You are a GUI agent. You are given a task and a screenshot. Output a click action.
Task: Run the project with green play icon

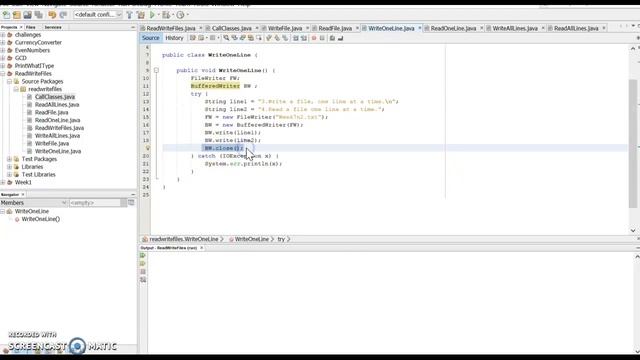tap(152, 15)
